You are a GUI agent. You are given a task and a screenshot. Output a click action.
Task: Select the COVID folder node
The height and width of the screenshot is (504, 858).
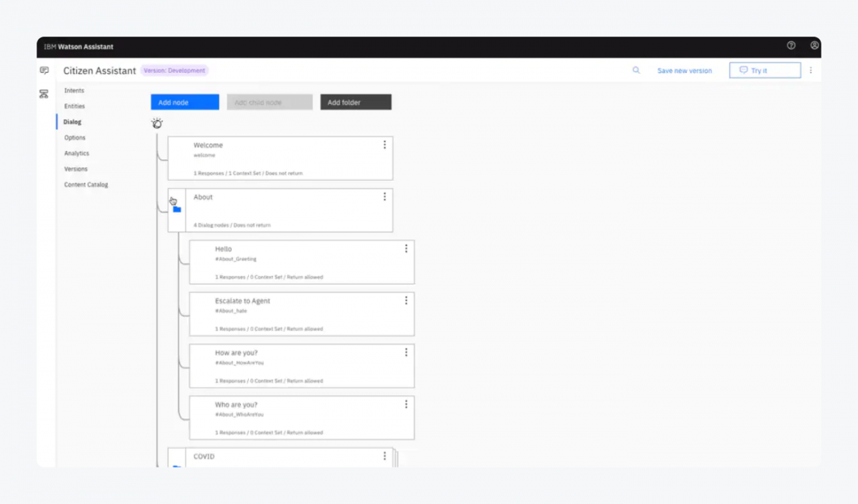[280, 458]
